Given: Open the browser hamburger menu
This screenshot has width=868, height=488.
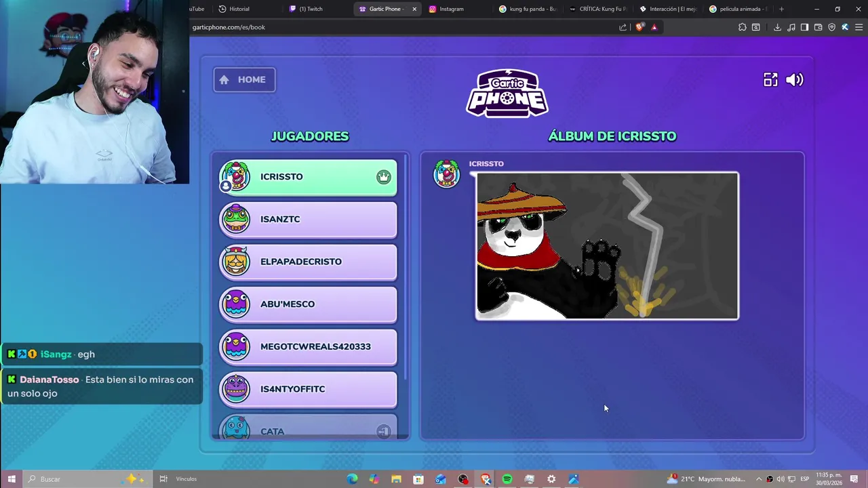Looking at the screenshot, I should [859, 27].
